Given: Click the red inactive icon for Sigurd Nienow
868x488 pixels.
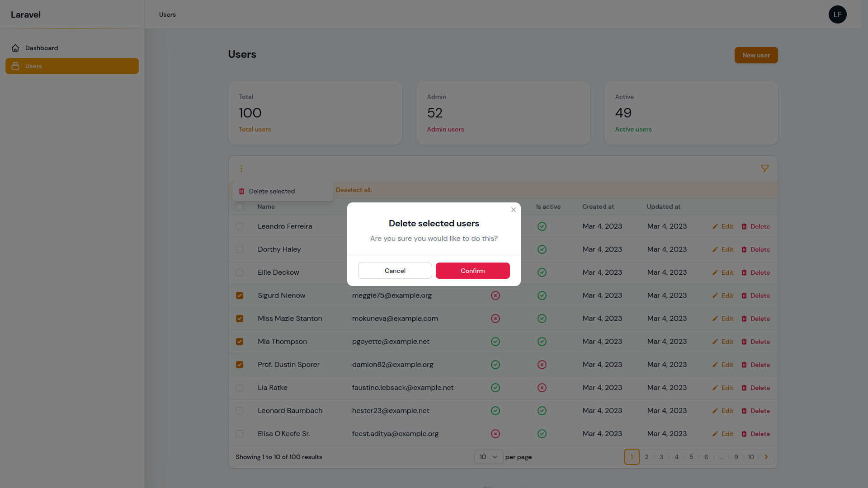Looking at the screenshot, I should pyautogui.click(x=495, y=296).
